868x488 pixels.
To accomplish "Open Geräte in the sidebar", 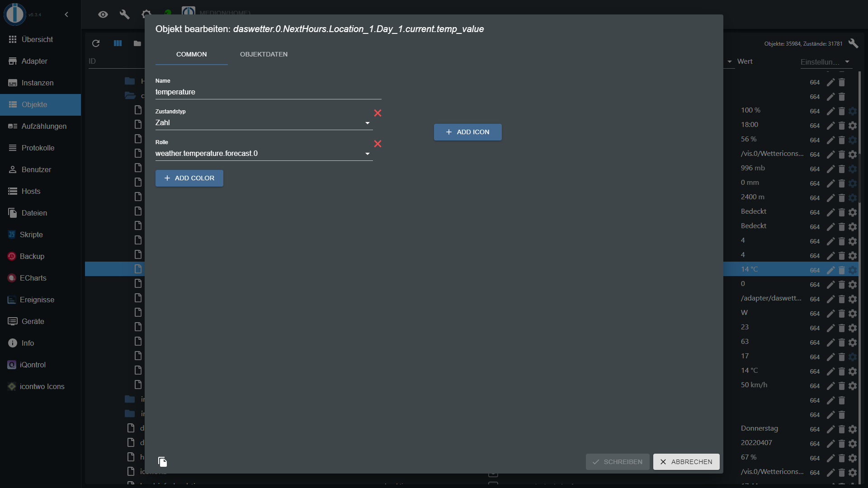I will 40,321.
